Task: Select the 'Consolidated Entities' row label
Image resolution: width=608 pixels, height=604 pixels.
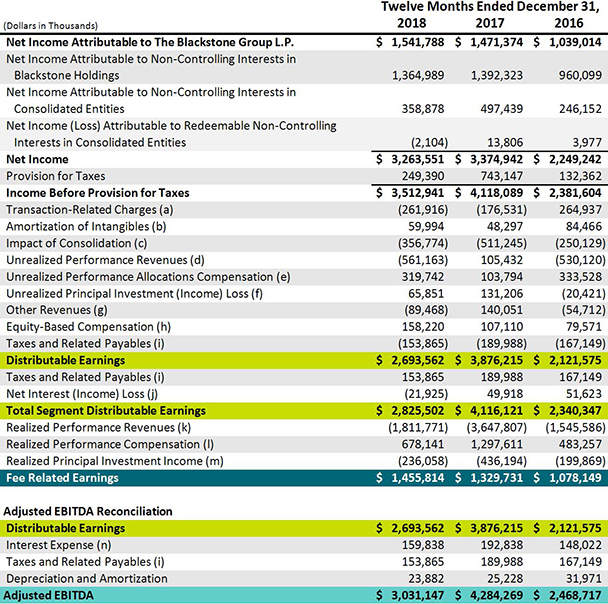Action: pos(69,109)
